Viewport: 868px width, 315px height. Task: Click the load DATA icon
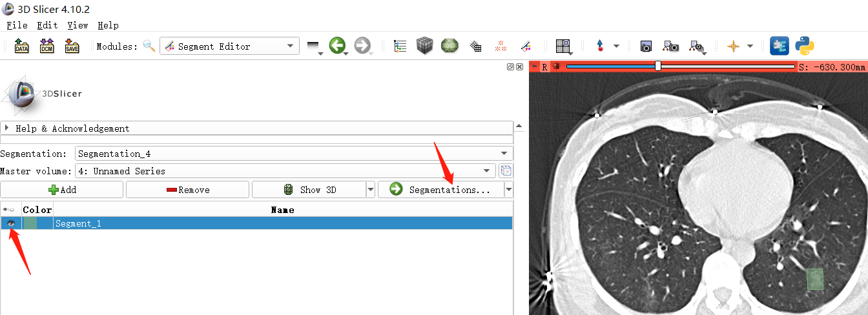coord(21,46)
